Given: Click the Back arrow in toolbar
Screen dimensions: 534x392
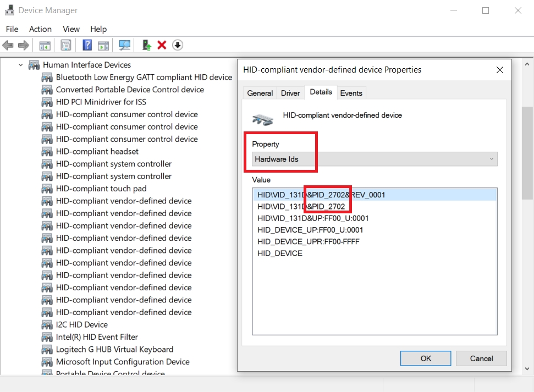Looking at the screenshot, I should [8, 45].
